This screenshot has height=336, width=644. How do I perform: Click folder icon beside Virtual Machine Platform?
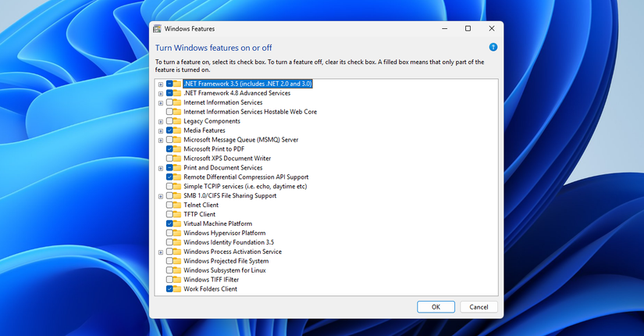[177, 223]
